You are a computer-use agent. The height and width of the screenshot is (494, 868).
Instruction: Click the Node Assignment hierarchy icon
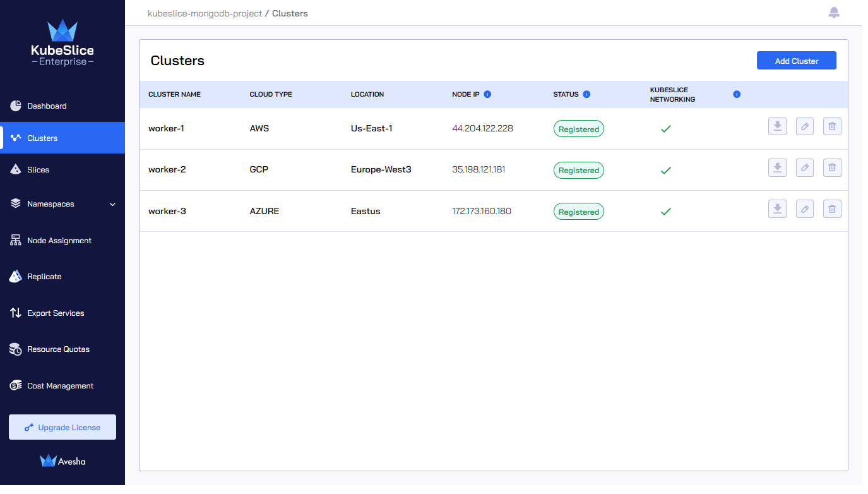tap(16, 240)
